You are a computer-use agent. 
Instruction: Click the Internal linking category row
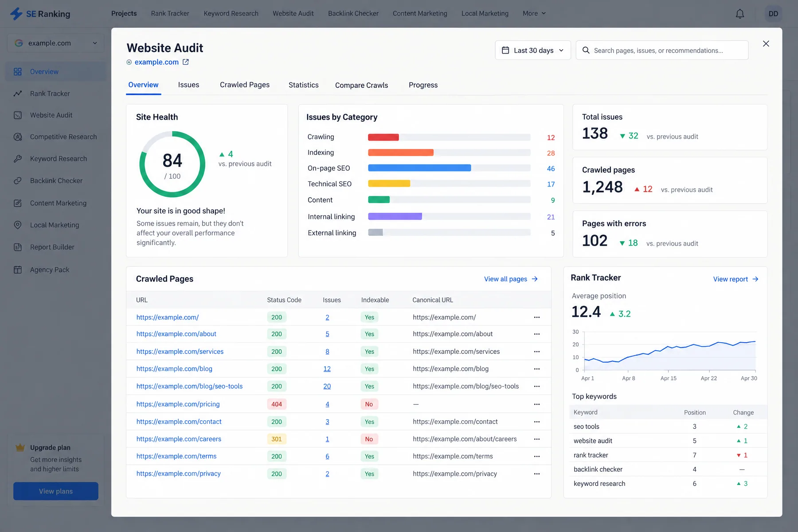(431, 217)
